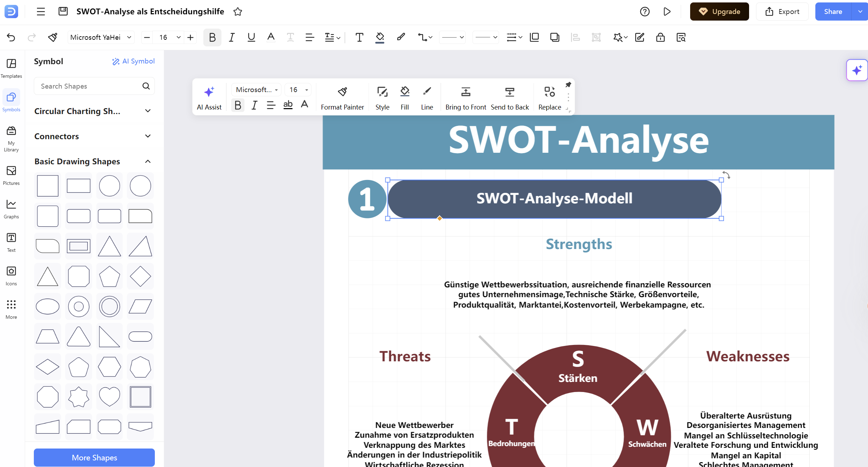The image size is (868, 467).
Task: Toggle Bold in the floating toolbar
Action: click(x=238, y=105)
